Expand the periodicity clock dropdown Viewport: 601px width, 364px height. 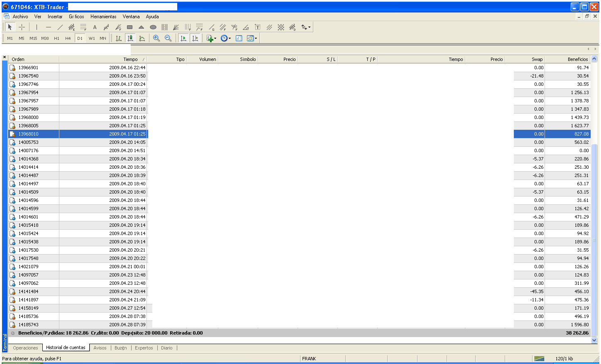pos(230,39)
